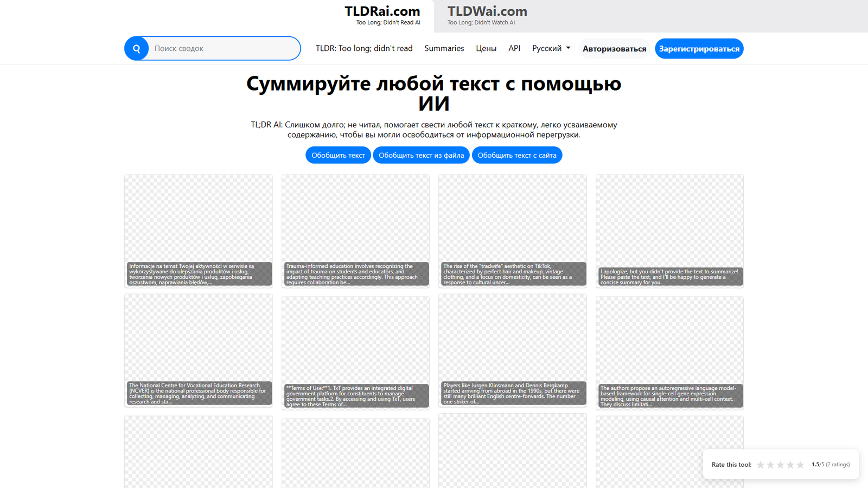Open the Polish 'Informacje na temat' summary card
The image size is (868, 488).
pyautogui.click(x=199, y=231)
